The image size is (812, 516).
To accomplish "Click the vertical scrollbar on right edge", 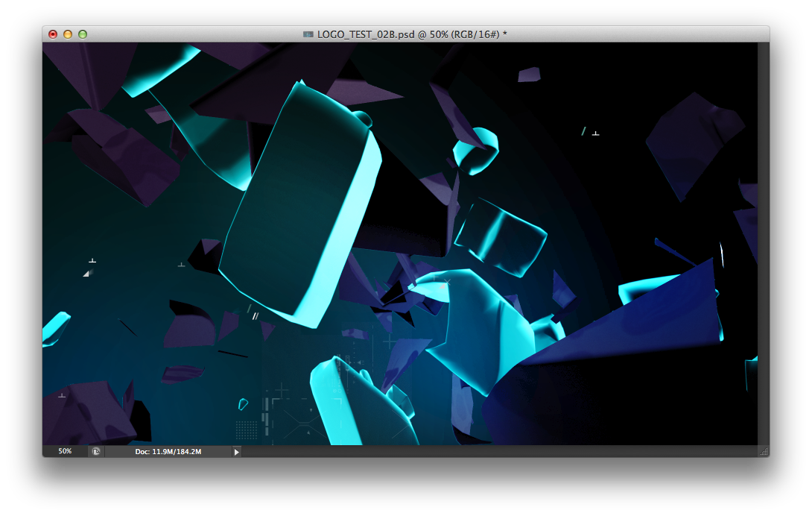I will click(764, 244).
